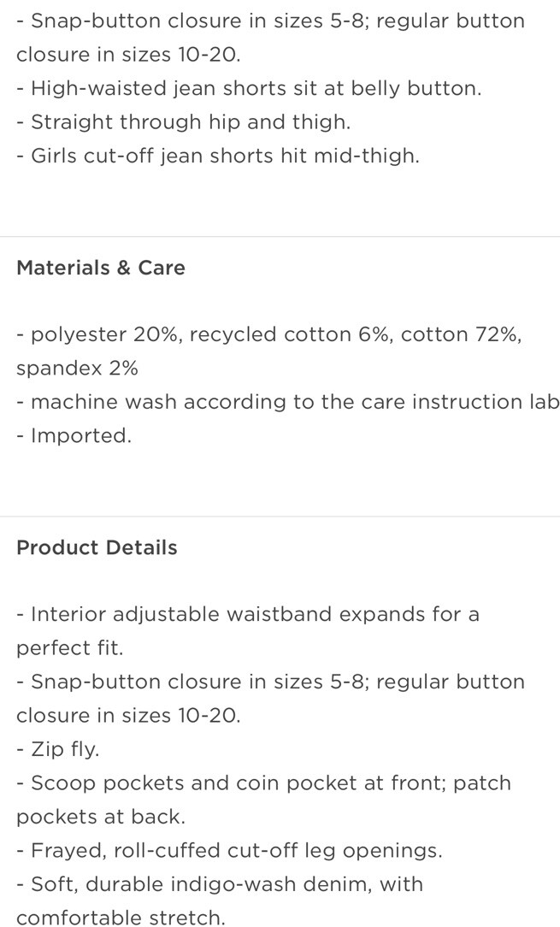Click 'Soft, durable indigo-wash denim' line
This screenshot has width=560, height=927.
(x=220, y=884)
